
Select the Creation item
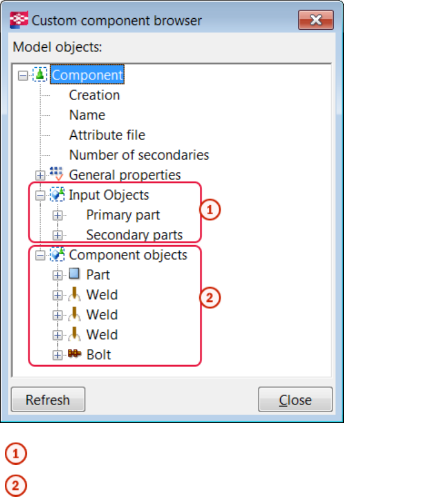[94, 95]
